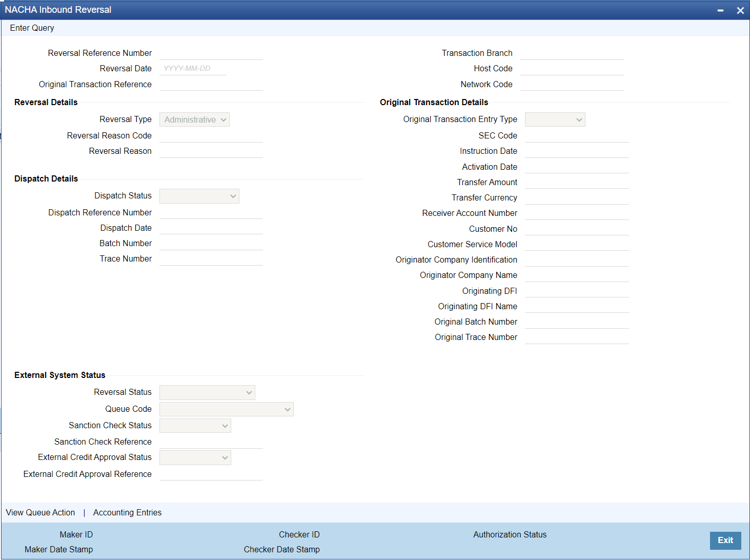This screenshot has width=750, height=560.
Task: Focus the Originating DFI Name field
Action: [x=577, y=306]
